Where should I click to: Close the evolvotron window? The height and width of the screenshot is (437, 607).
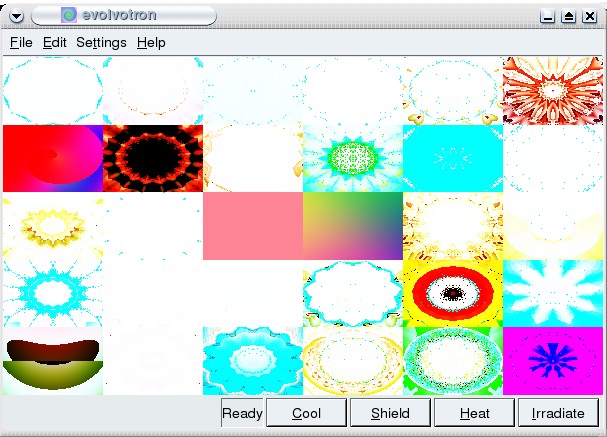click(x=590, y=16)
